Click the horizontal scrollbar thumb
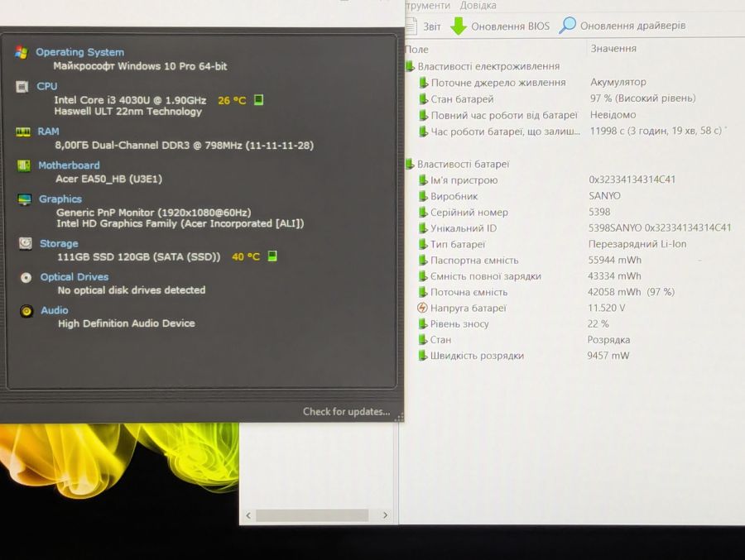This screenshot has height=560, width=745. pos(312,515)
